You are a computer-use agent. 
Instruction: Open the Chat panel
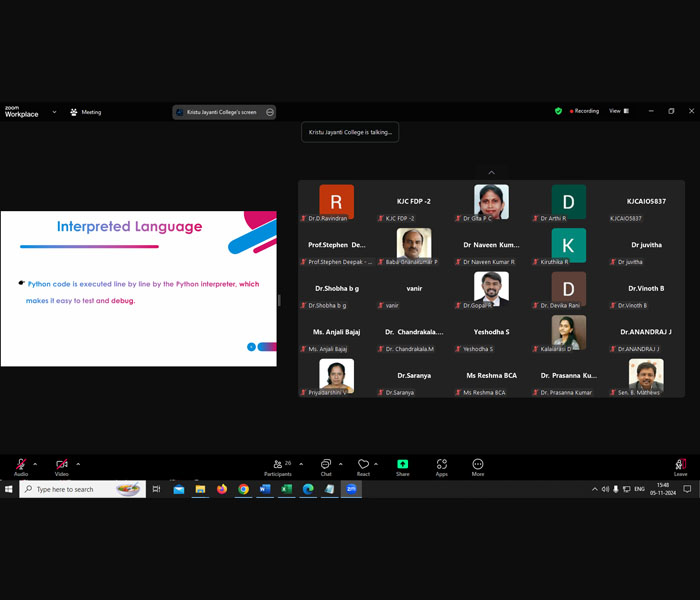pos(326,466)
